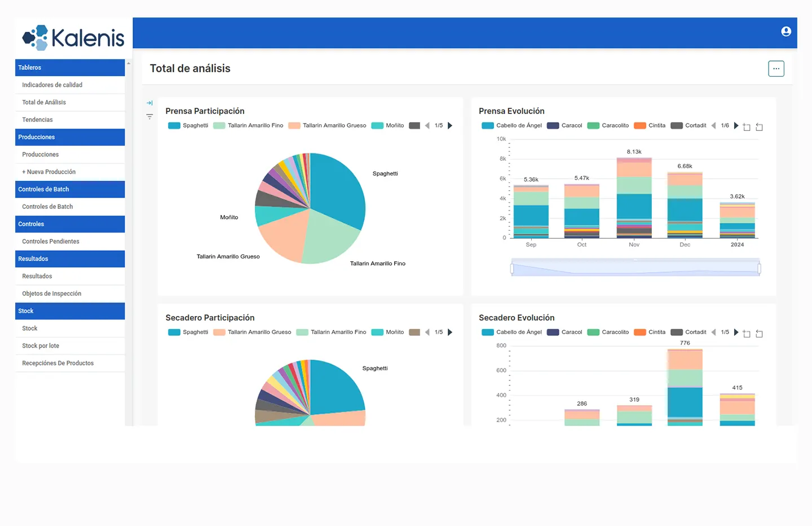This screenshot has height=526, width=812.
Task: Click the Kalenis logo
Action: [73, 38]
